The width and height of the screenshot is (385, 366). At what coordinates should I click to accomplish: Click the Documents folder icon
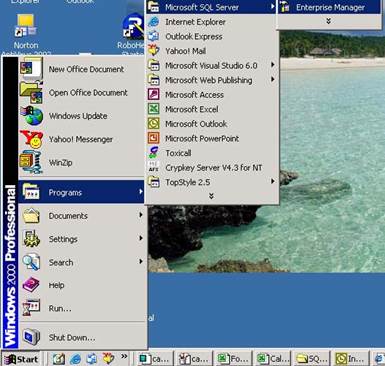pyautogui.click(x=31, y=216)
